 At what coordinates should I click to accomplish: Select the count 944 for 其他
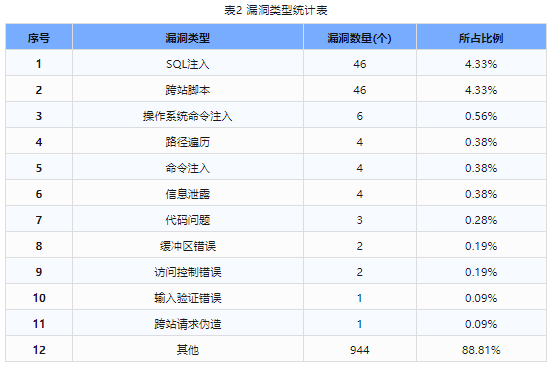(360, 350)
